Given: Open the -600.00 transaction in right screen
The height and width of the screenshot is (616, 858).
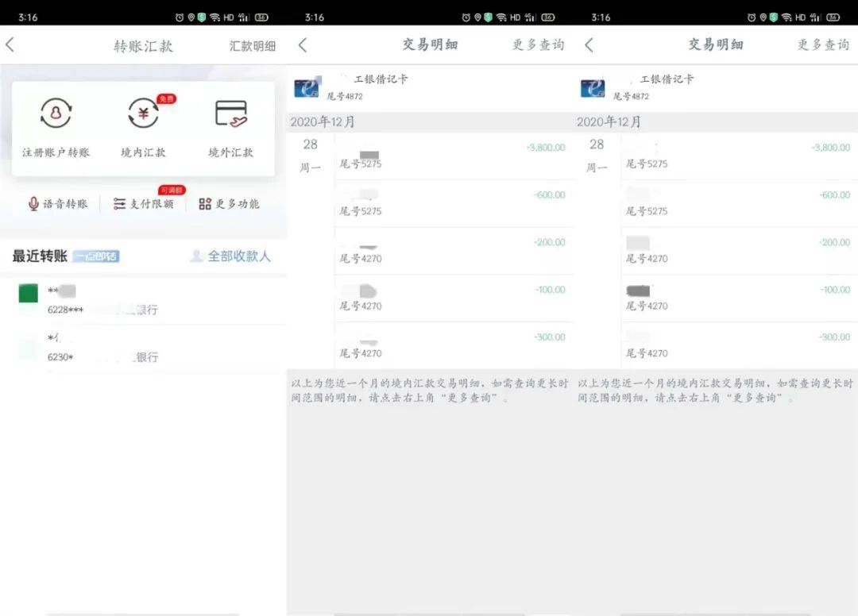Looking at the screenshot, I should 740,203.
